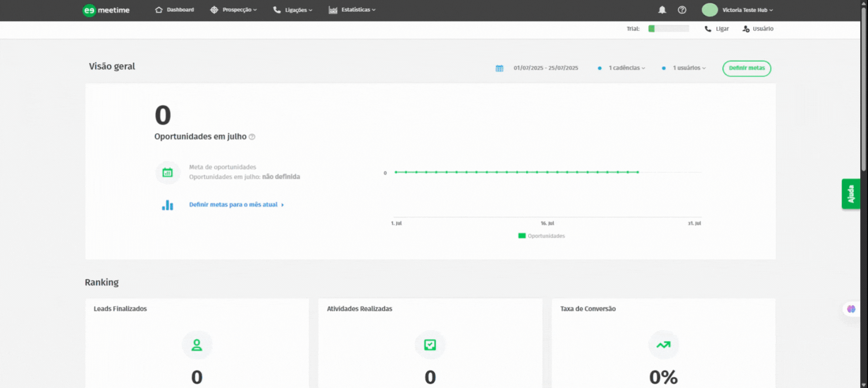Click the Leads Finalizados person icon

point(197,345)
